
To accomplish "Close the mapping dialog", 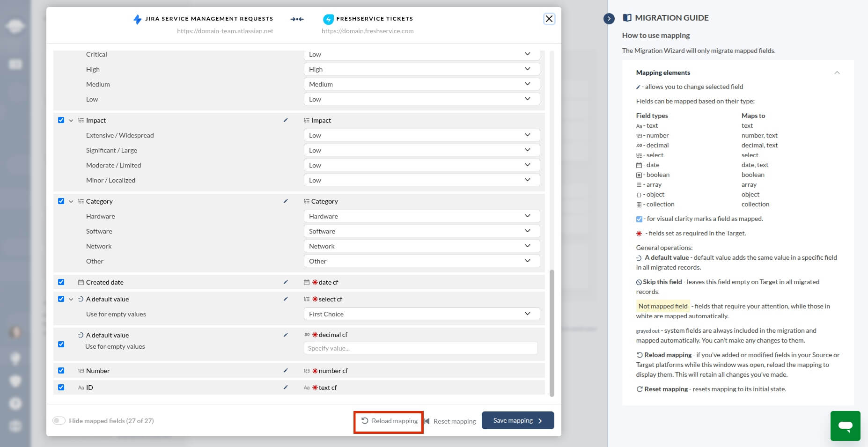I will [x=549, y=19].
